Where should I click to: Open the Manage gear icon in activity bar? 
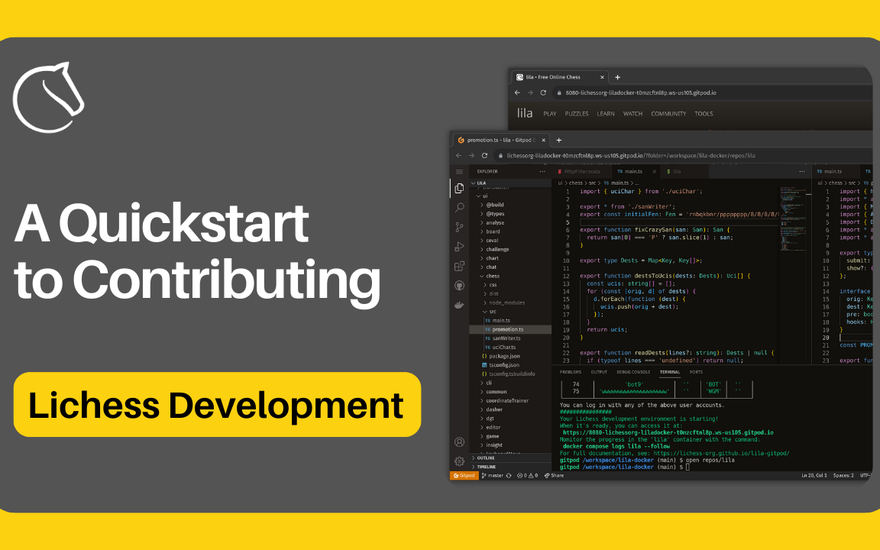[459, 461]
